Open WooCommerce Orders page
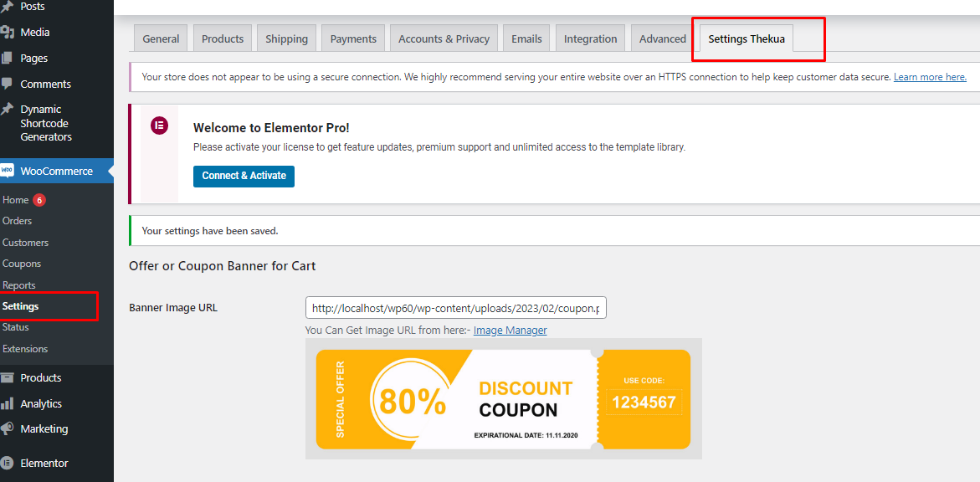This screenshot has width=980, height=482. point(17,221)
